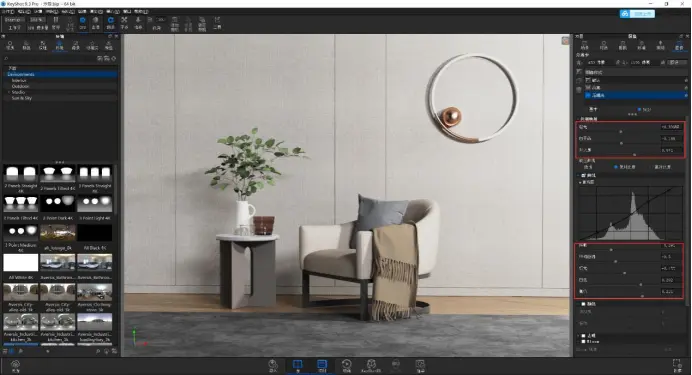Screen dimensions: 692x375
Task: Enable the Bloom checkbox
Action: (x=583, y=341)
